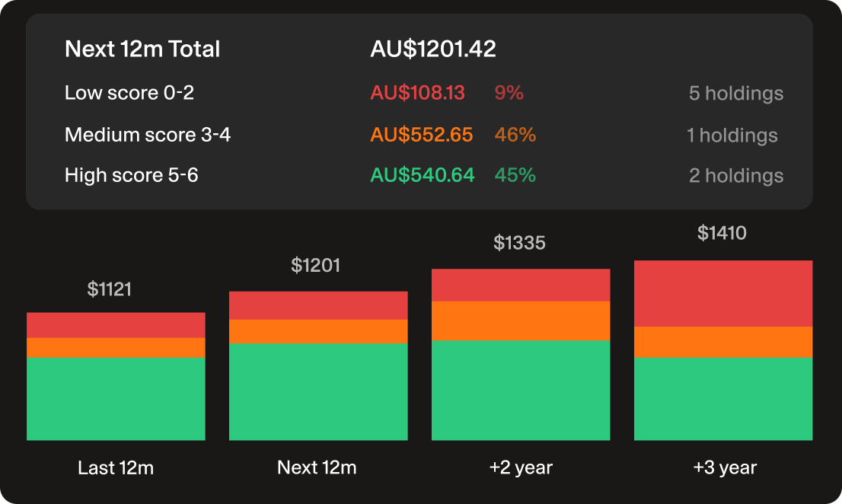Click the green segment of Next 12m bar
This screenshot has height=504, width=842.
[318, 391]
